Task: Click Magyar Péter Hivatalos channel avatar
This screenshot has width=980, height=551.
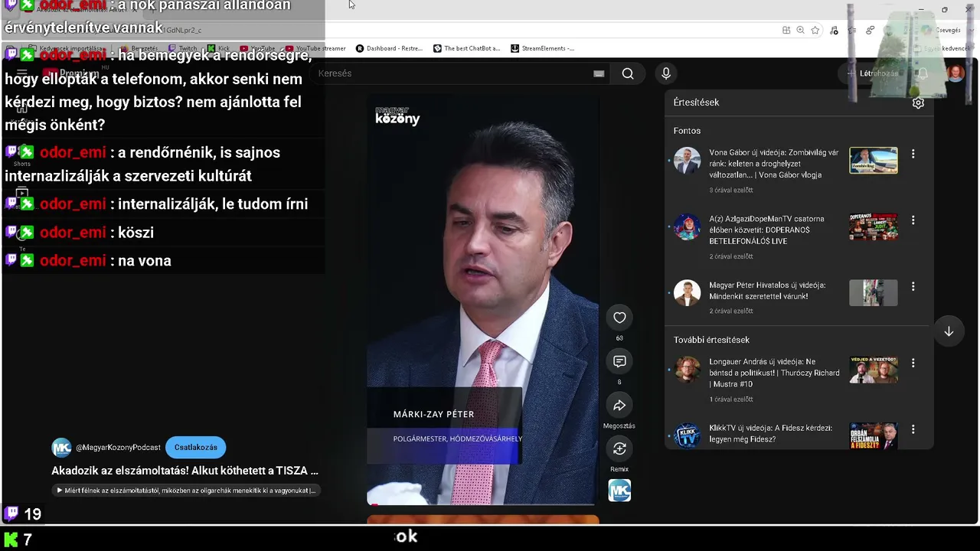Action: [x=687, y=293]
